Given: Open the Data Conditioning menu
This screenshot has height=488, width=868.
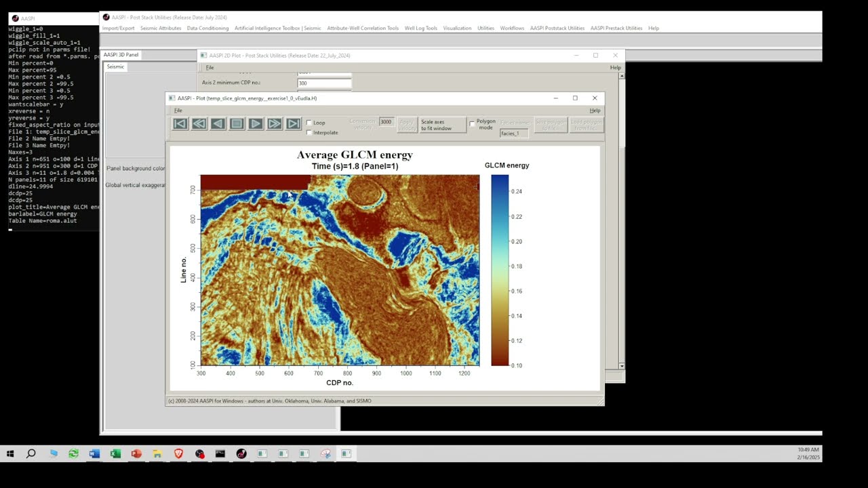Looking at the screenshot, I should click(x=208, y=28).
